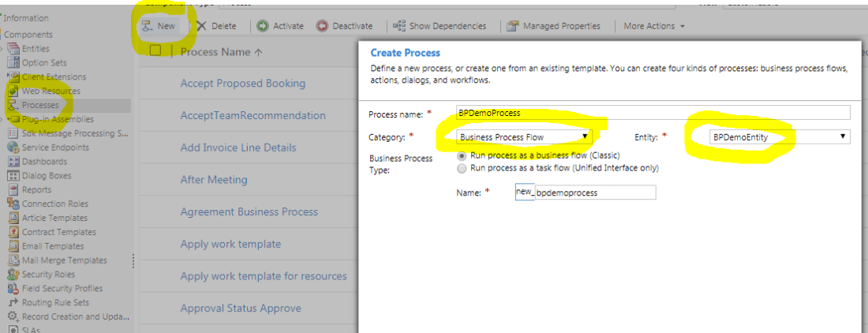The height and width of the screenshot is (333, 868).
Task: Click the Record Creation and Update gear icon
Action: pos(14,316)
